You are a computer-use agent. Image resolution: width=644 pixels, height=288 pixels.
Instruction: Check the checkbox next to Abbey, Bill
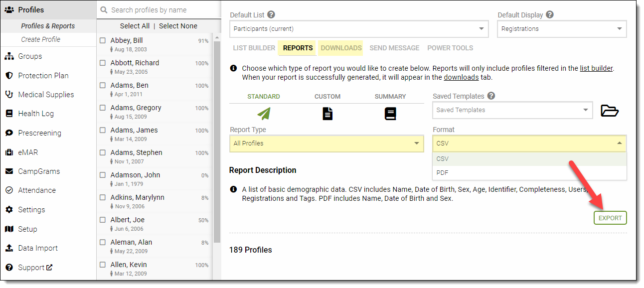[x=103, y=40]
